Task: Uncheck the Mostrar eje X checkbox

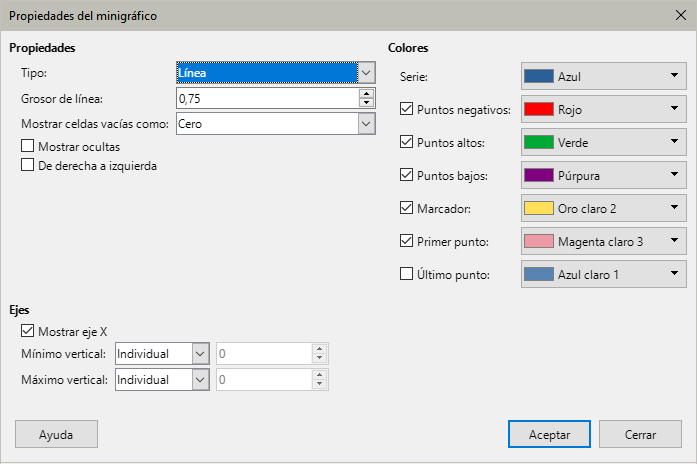Action: point(28,331)
